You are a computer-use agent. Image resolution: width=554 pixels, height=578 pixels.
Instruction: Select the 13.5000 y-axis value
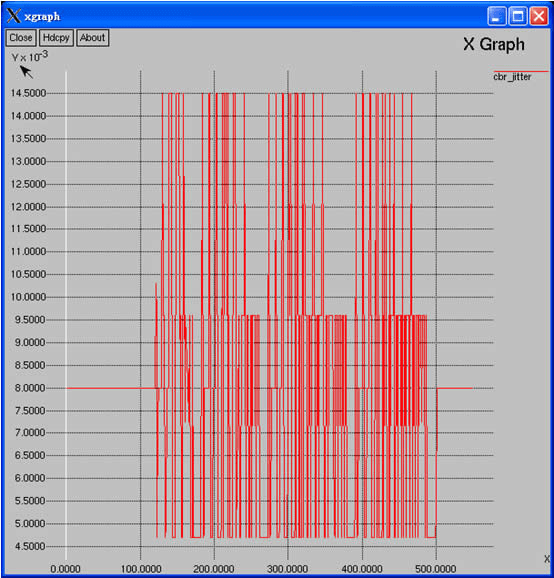28,139
